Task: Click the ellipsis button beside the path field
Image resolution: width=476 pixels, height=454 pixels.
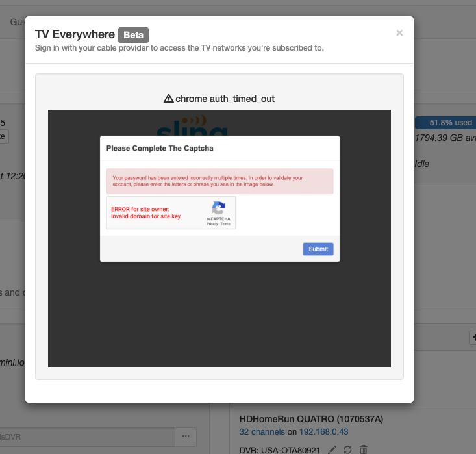Action: (186, 436)
